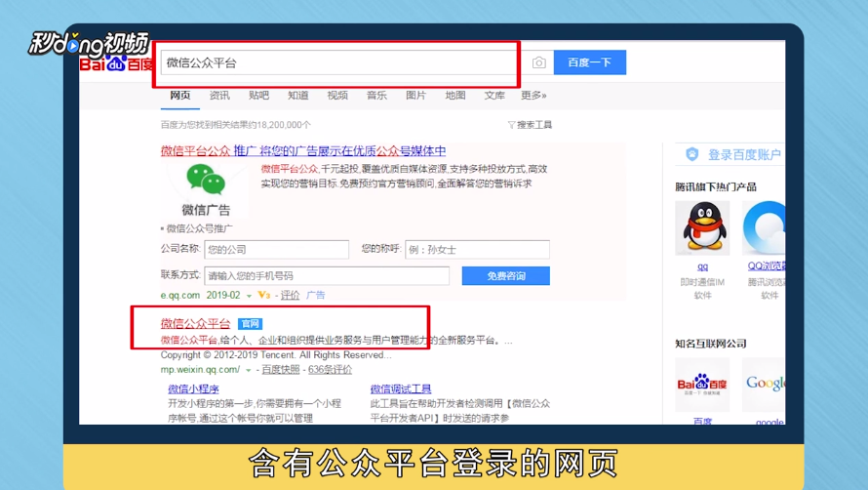Expand the dropdown arrow after e.qq.com 2019-02
This screenshot has width=868, height=490.
[249, 296]
